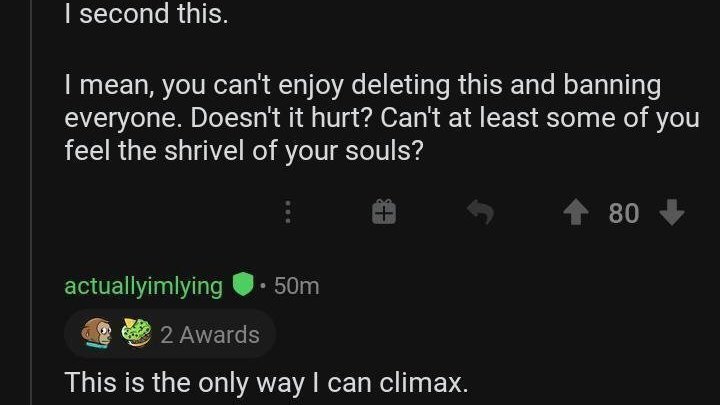Reply to the comment via arrow icon
Viewport: 720px width, 405px height.
(481, 212)
